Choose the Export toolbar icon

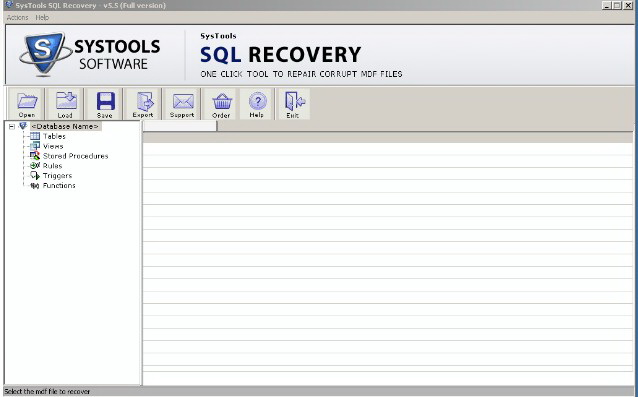(x=143, y=104)
